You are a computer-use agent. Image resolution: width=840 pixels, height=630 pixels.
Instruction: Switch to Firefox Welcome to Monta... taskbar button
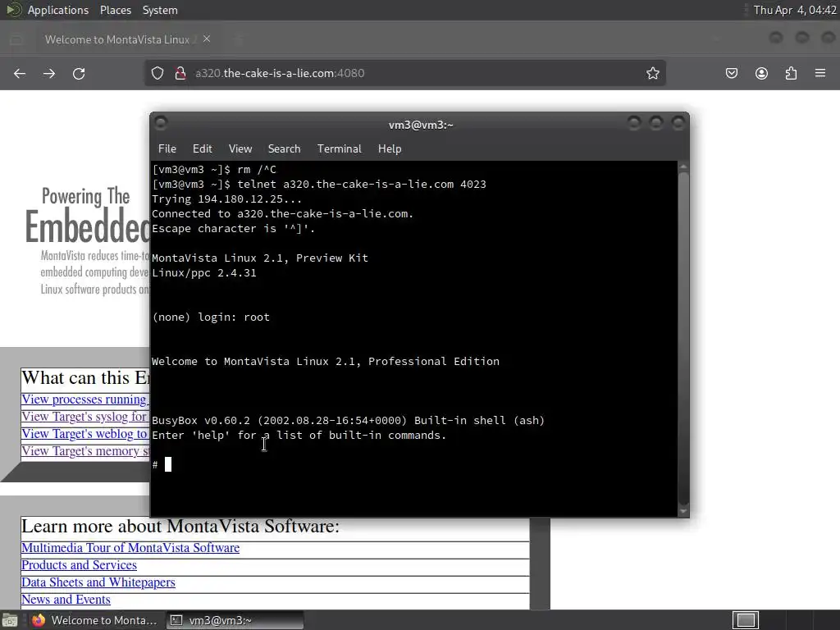(x=94, y=620)
